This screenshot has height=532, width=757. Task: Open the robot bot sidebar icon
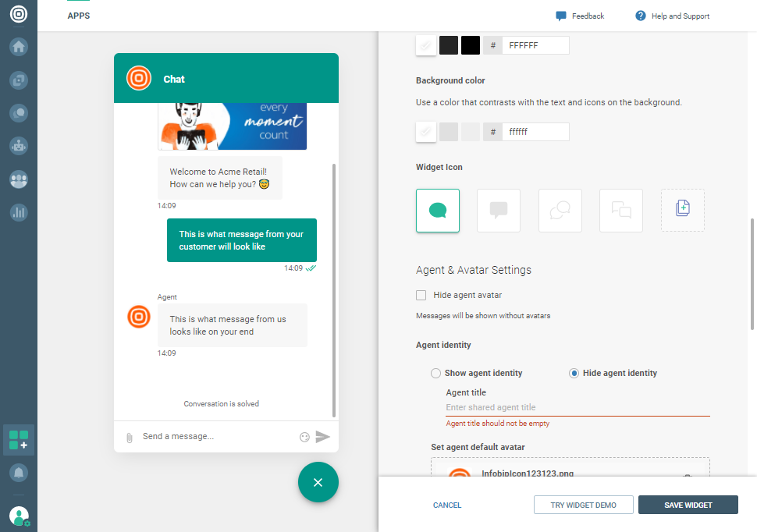point(19,146)
